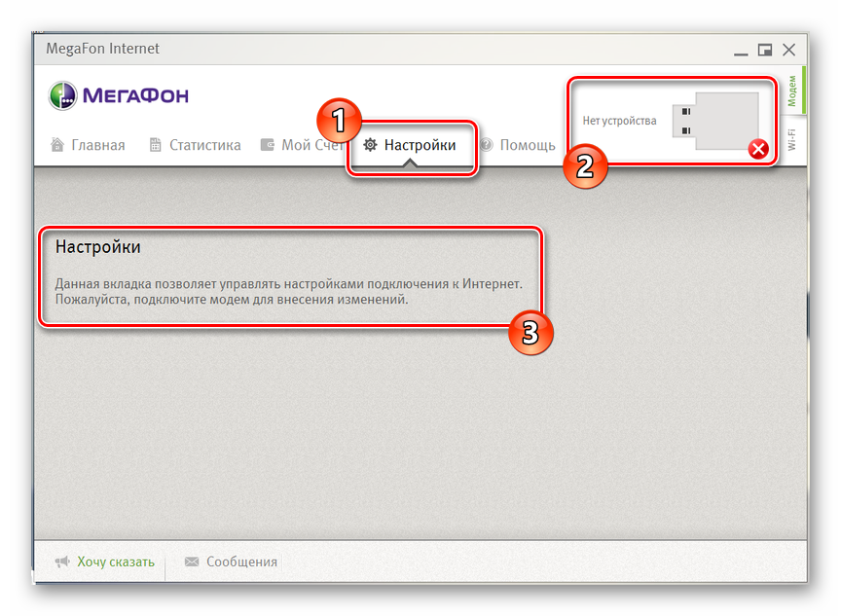Open the Мой Счет tab
The height and width of the screenshot is (616, 841).
click(302, 145)
